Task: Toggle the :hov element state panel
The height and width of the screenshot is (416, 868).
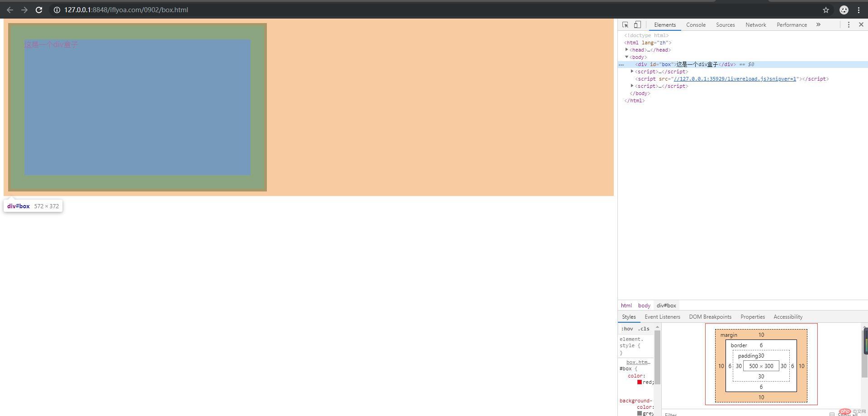Action: 627,329
